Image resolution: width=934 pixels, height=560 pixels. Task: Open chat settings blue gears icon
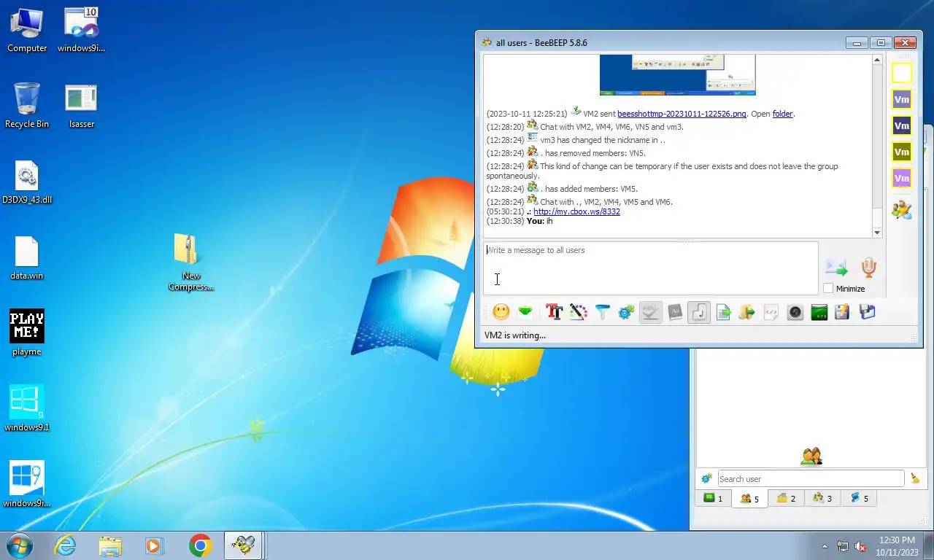[x=626, y=312]
